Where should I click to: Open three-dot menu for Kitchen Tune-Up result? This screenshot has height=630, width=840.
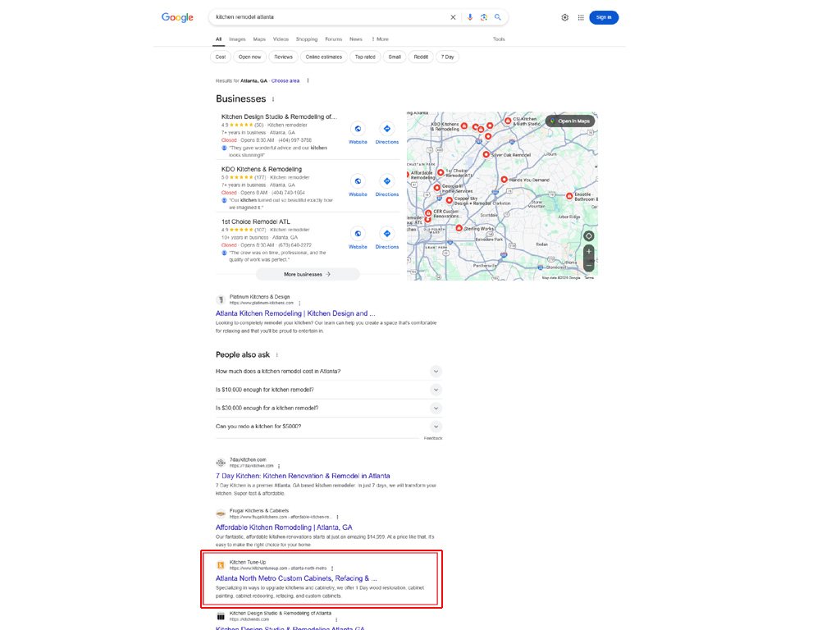333,568
